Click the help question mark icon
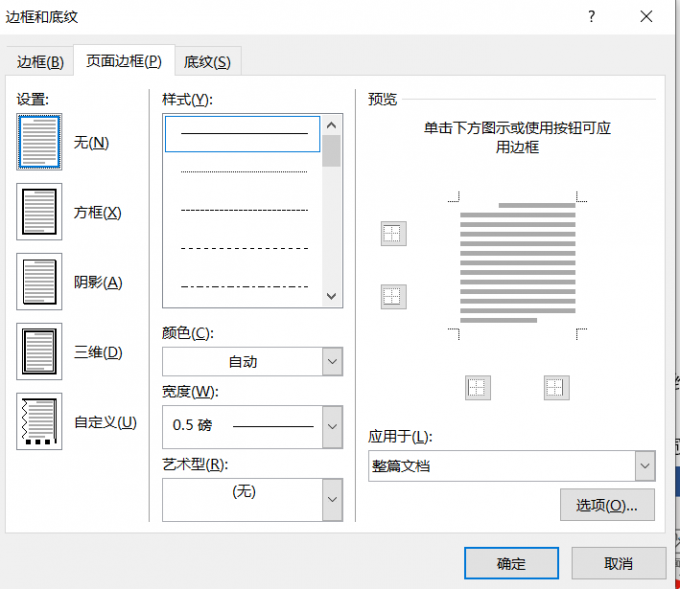Screen dimensions: 680x589 tap(592, 16)
